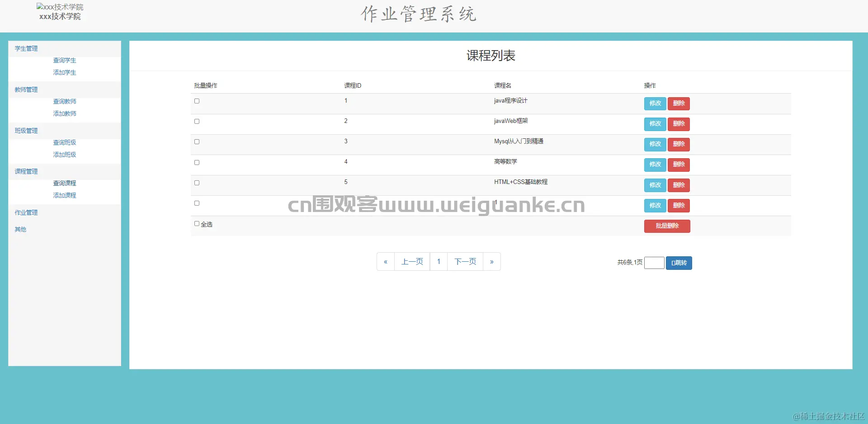The width and height of the screenshot is (868, 424).
Task: Delete the javaWeb框架 course
Action: pyautogui.click(x=679, y=124)
